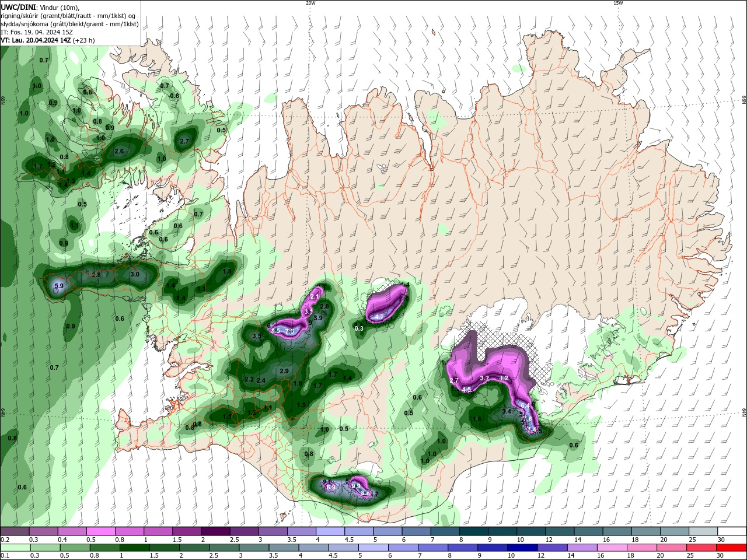Click the 2.4 precipitation value on the map
The image size is (747, 560).
point(261,380)
